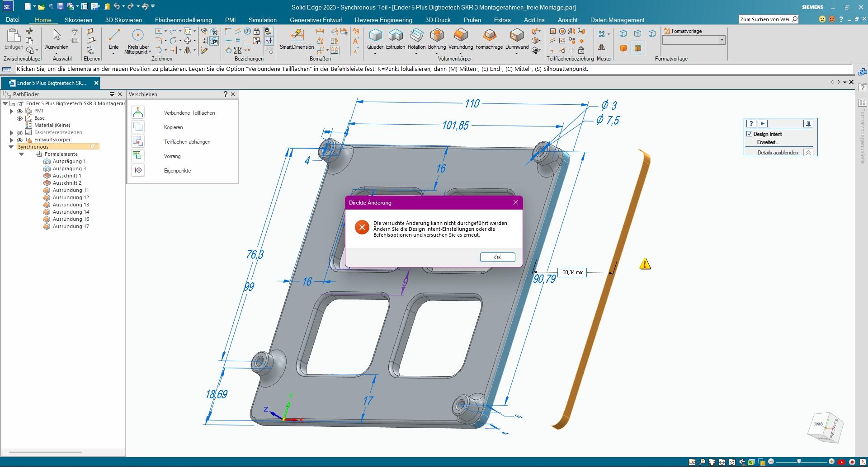Image resolution: width=868 pixels, height=467 pixels.
Task: Open the Ansicht ribbon tab
Action: 568,20
